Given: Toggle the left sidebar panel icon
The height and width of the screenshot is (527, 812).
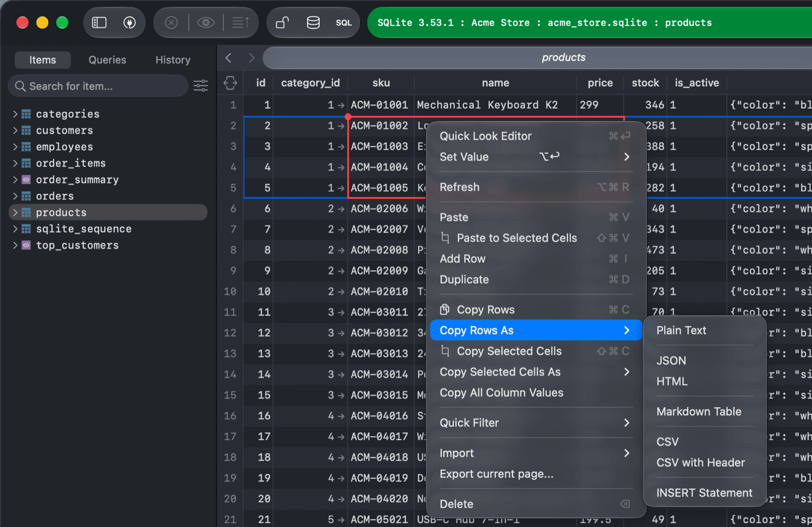Looking at the screenshot, I should (99, 22).
